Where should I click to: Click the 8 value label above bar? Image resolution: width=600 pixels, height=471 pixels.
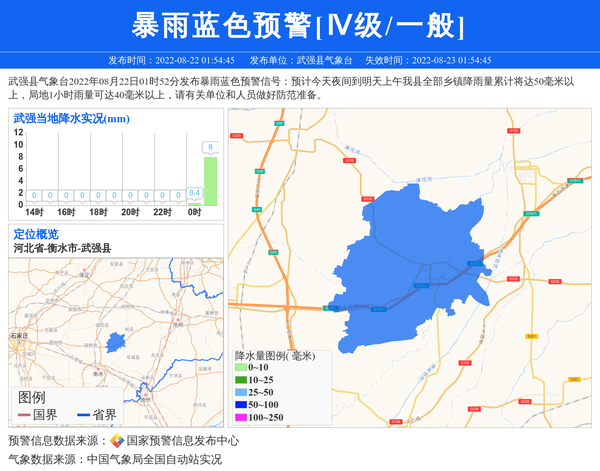(210, 147)
